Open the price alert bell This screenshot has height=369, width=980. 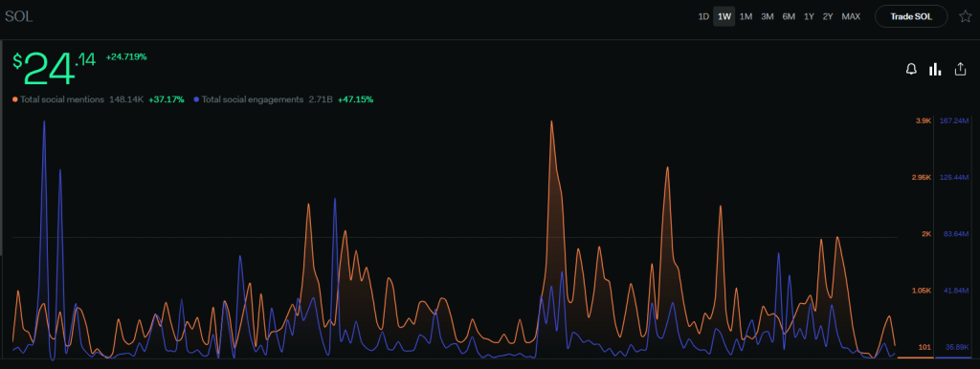tap(911, 69)
